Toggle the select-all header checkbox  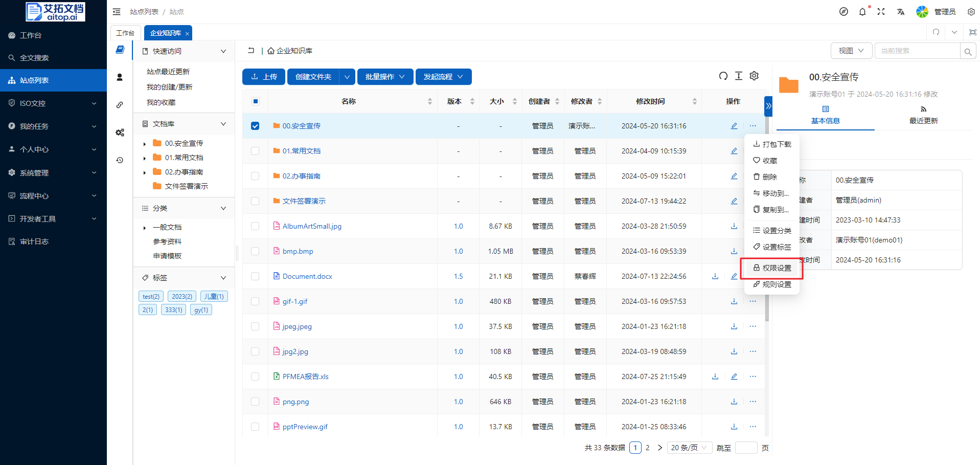255,101
